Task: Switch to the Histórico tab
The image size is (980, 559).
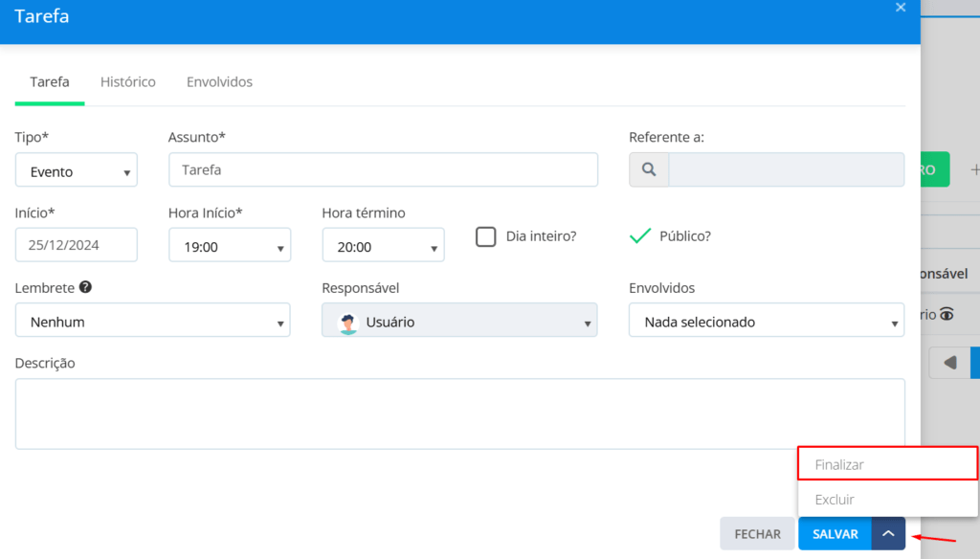Action: 128,82
